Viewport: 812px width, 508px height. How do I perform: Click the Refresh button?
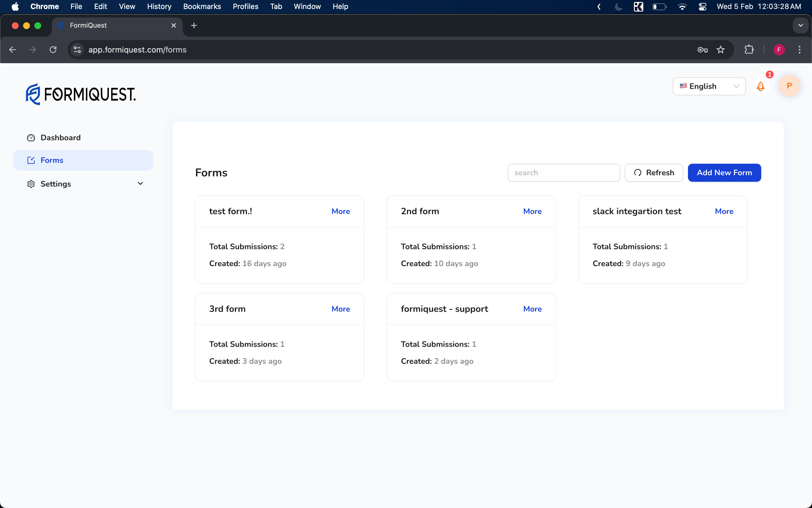point(654,173)
